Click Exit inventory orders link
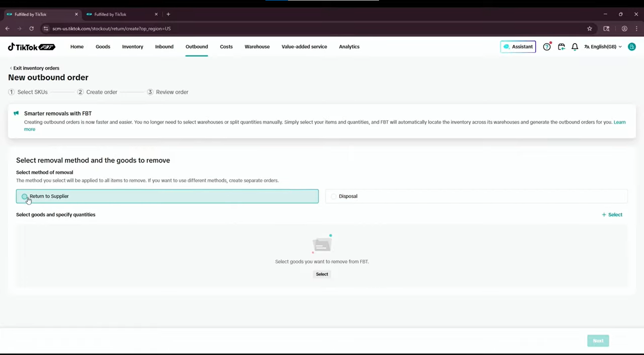The image size is (644, 355). point(34,68)
